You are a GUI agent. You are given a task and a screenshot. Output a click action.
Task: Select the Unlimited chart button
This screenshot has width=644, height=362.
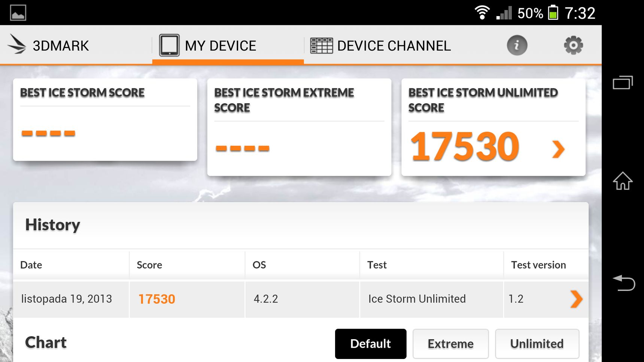(x=537, y=344)
